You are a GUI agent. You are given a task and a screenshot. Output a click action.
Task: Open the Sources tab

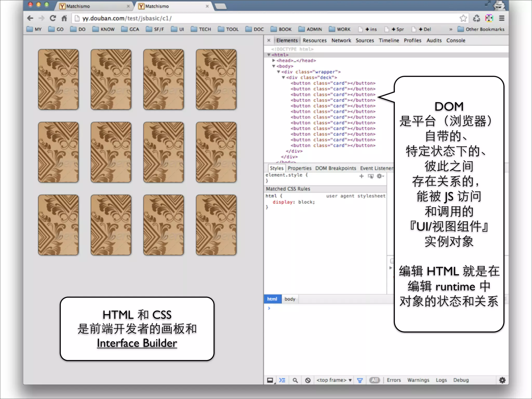point(365,40)
